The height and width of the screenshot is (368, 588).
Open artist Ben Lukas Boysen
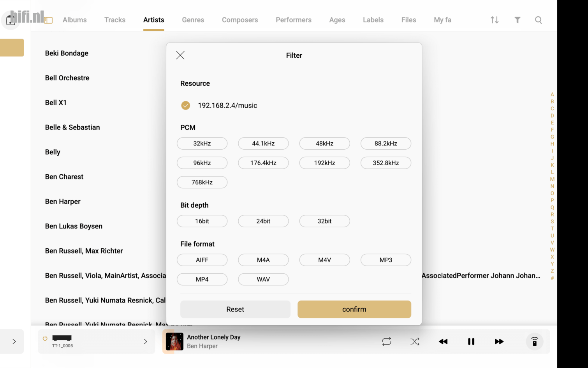click(74, 226)
